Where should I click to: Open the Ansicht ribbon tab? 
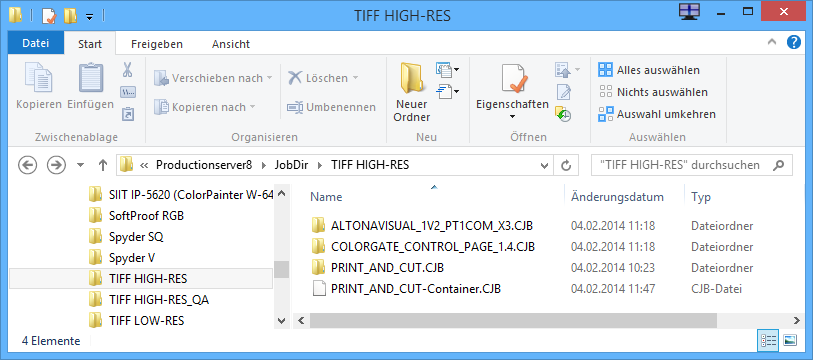pyautogui.click(x=231, y=44)
